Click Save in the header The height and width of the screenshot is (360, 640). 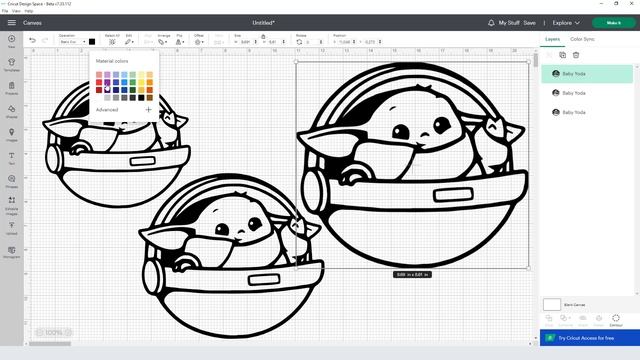(x=529, y=23)
